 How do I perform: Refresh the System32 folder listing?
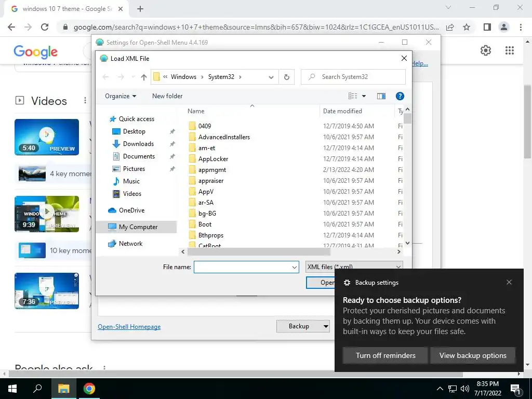[x=287, y=77]
